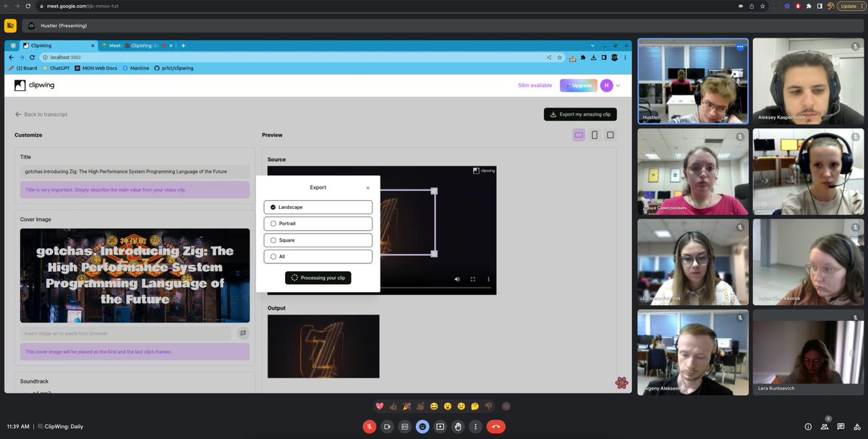Leave the call with the red hang-up button

coord(496,427)
